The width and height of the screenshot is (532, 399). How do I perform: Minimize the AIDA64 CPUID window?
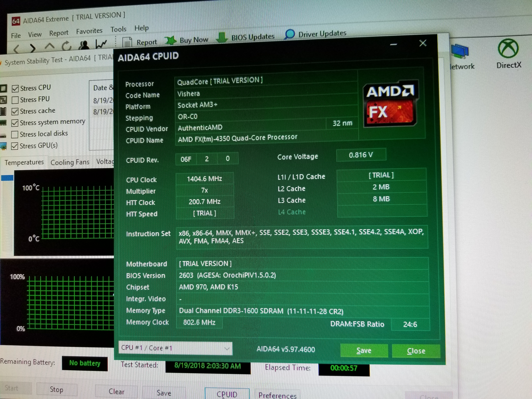pos(393,44)
